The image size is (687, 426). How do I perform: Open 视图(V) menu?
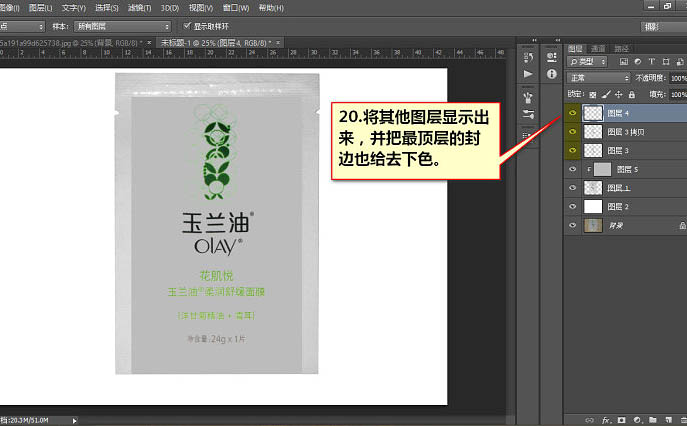click(201, 8)
